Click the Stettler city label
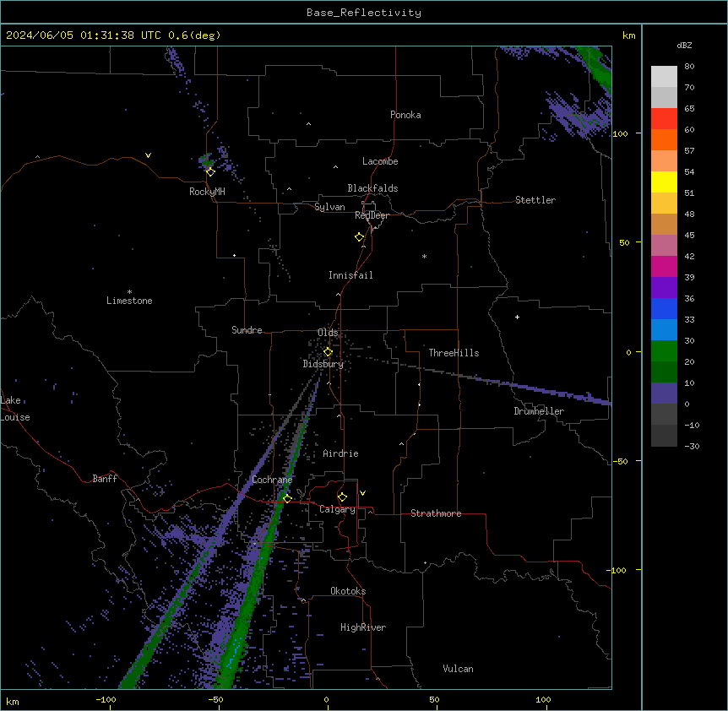728x711 pixels. click(535, 200)
